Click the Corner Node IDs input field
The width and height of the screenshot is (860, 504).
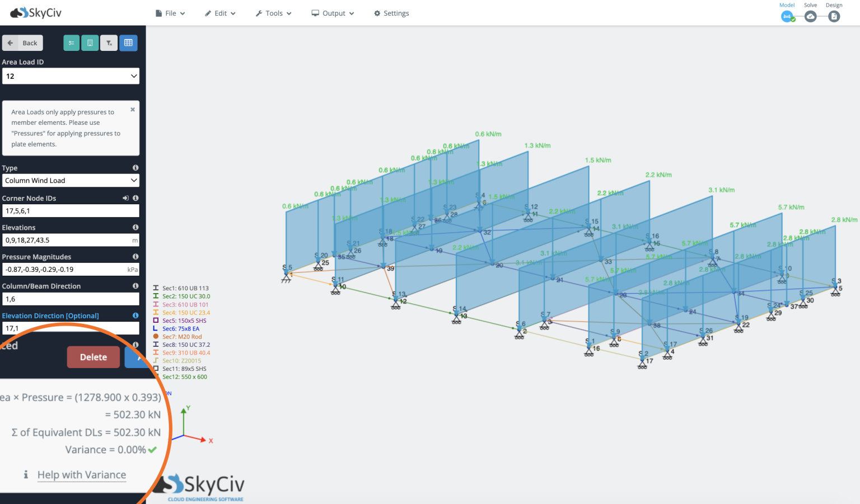click(71, 210)
